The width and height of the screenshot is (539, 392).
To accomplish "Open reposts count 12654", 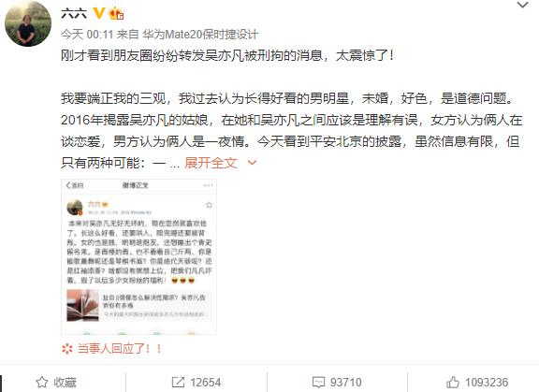I will (205, 383).
